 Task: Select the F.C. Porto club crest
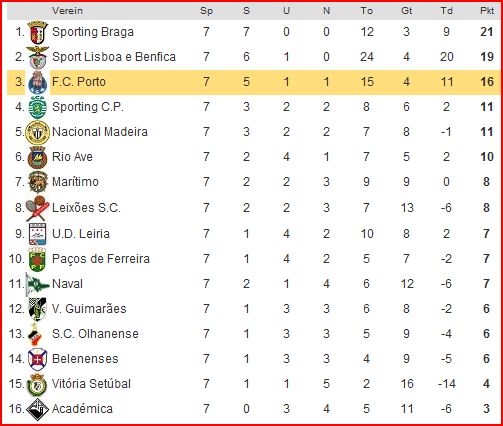click(38, 82)
